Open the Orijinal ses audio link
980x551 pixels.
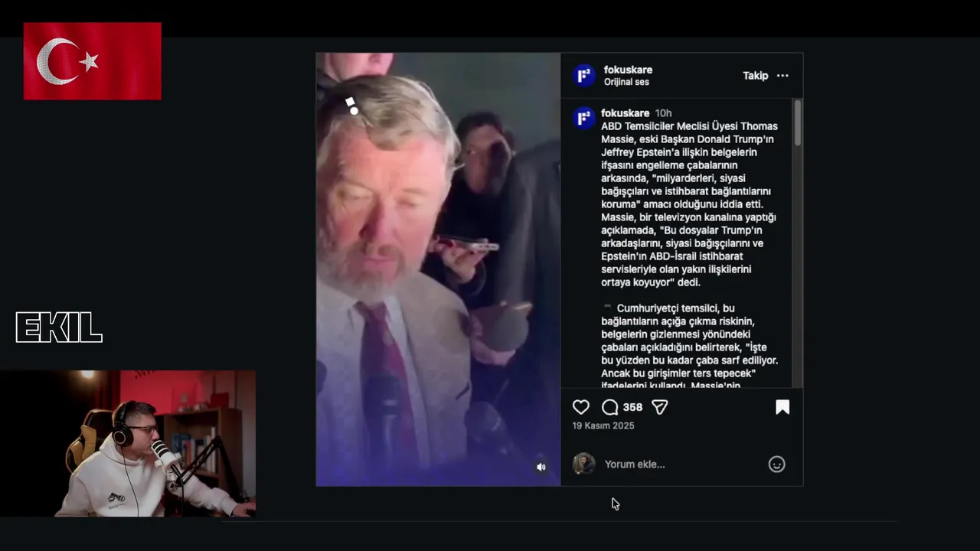click(x=627, y=82)
